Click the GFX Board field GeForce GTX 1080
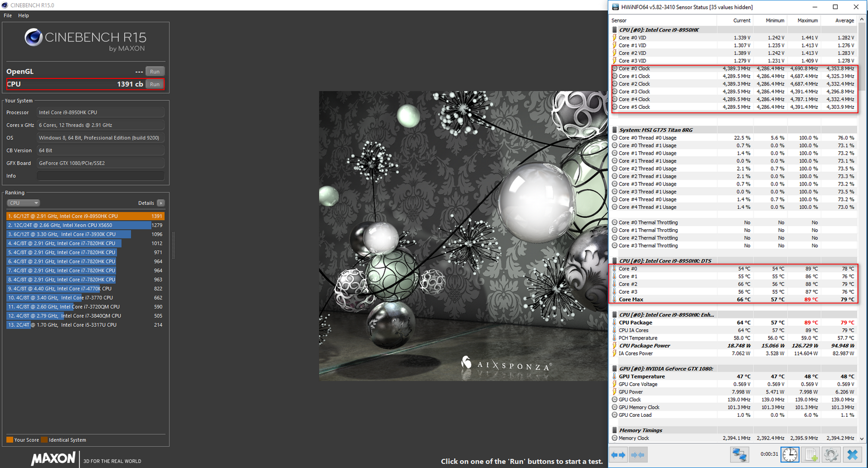 100,163
